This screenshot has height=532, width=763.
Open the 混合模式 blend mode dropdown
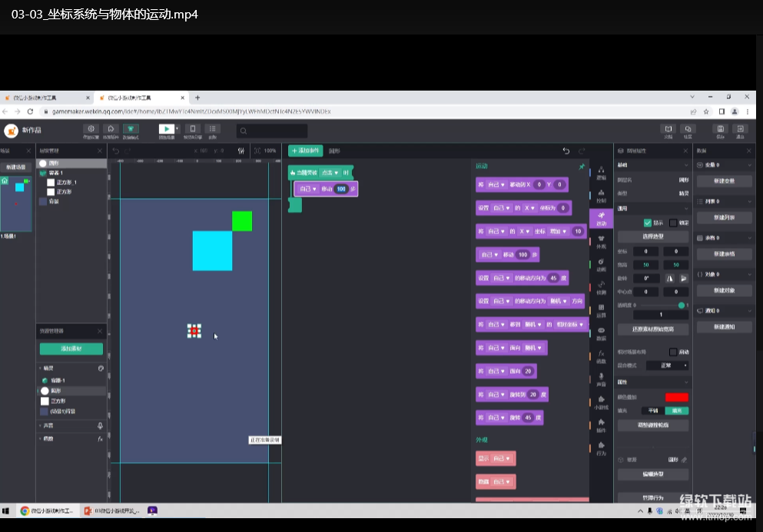(x=666, y=365)
